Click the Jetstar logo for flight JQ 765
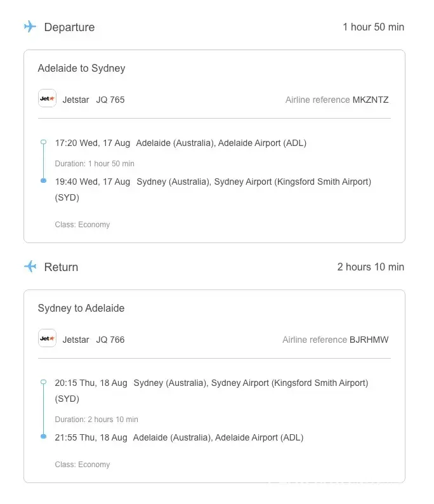Viewport: 434px width, 504px height. [47, 99]
